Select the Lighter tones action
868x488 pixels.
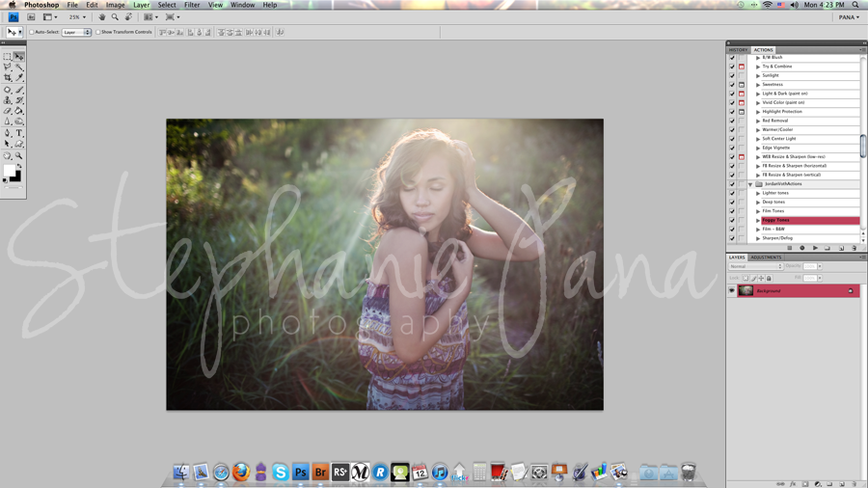(775, 193)
